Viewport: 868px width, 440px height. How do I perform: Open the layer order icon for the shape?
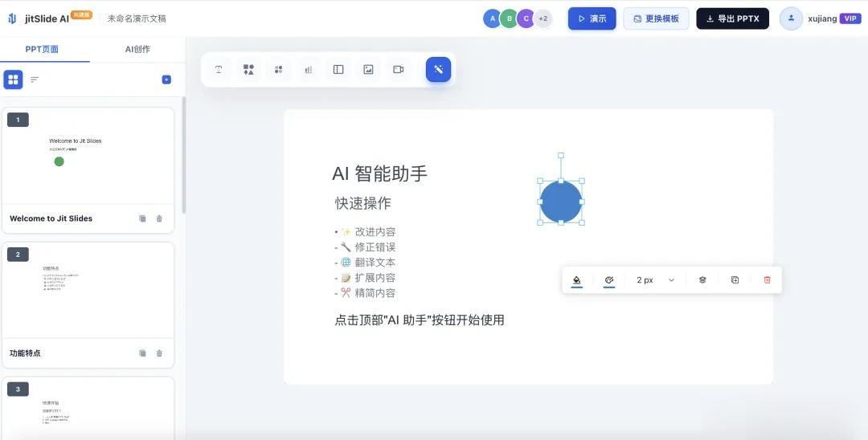pos(702,279)
